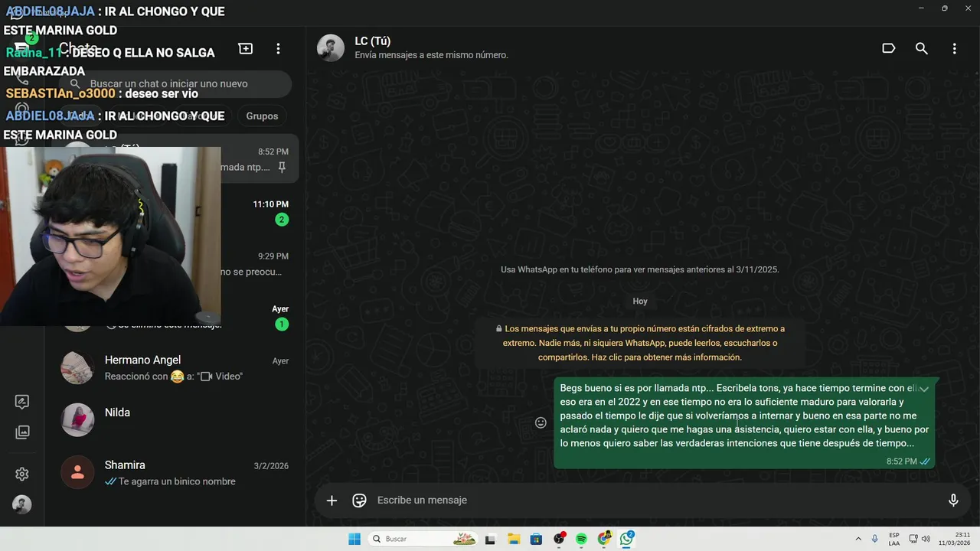Open WhatsApp Settings gear
980x551 pixels.
[22, 474]
